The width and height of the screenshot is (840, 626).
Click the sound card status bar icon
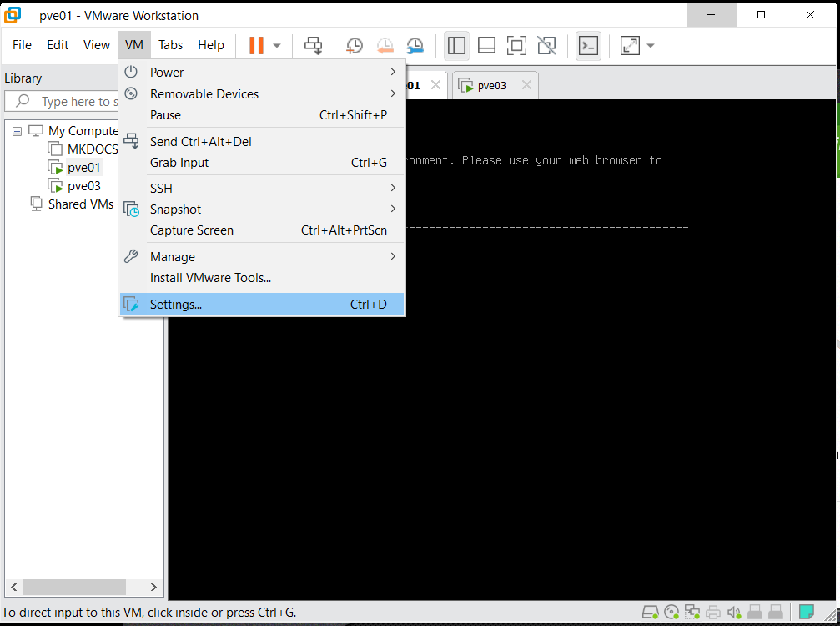(734, 612)
